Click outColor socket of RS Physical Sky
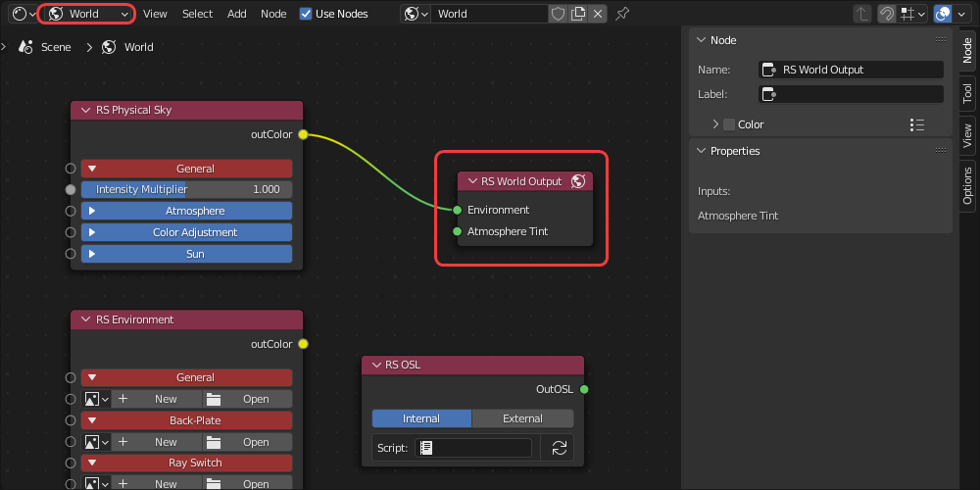 tap(303, 134)
